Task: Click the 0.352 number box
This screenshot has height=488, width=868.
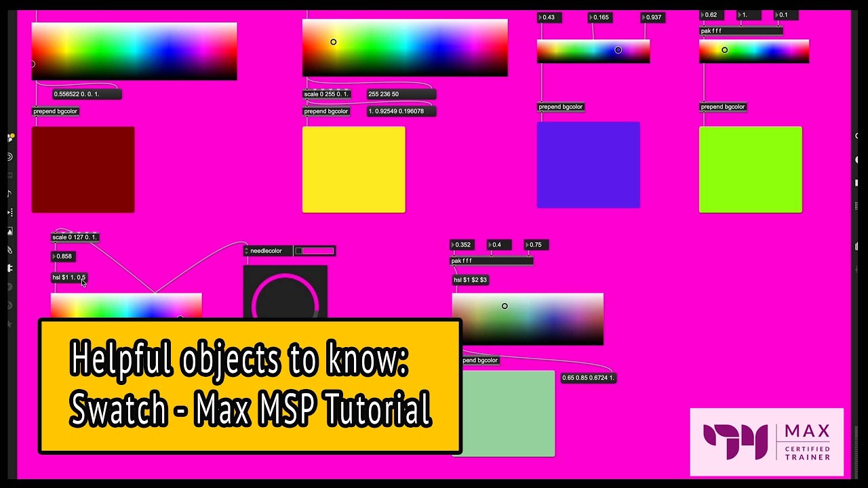Action: pos(463,245)
